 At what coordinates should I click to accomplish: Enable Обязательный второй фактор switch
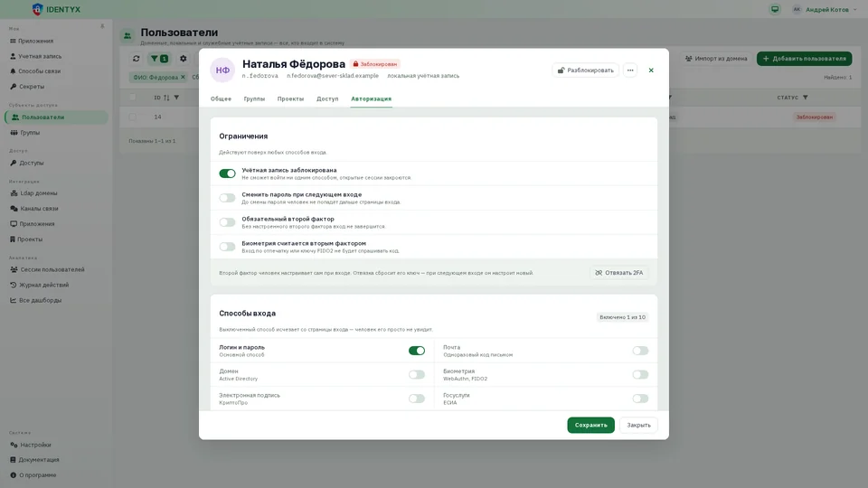click(227, 222)
